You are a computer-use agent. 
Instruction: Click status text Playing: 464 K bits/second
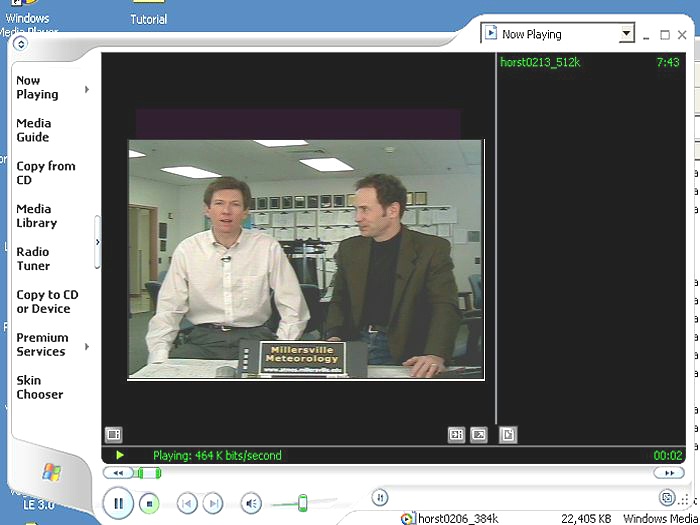pos(217,455)
